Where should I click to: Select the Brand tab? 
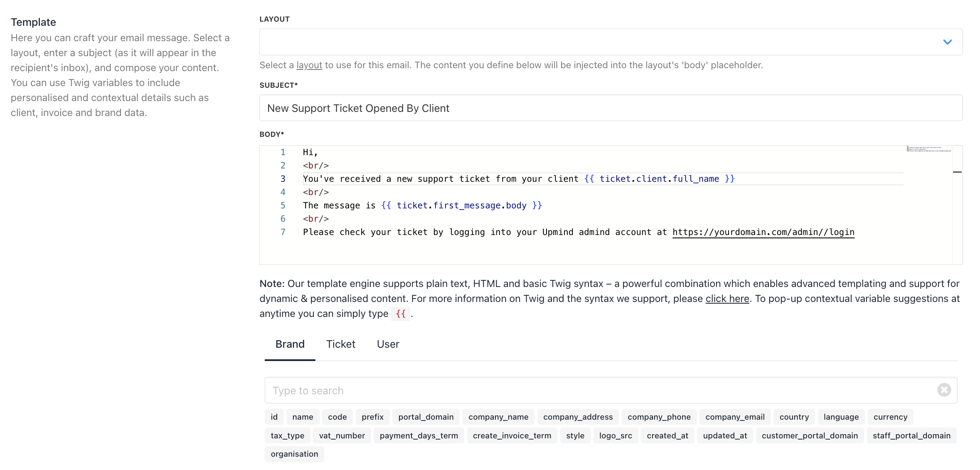(290, 344)
